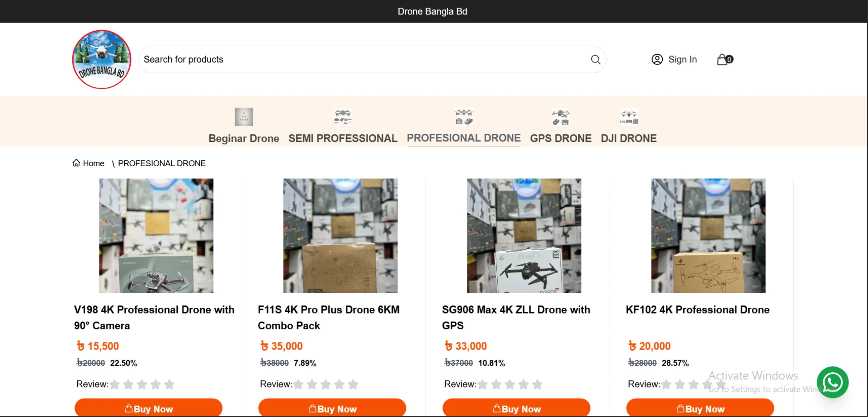Viewport: 868px width, 417px height.
Task: Open the Beginar Drone category
Action: point(244,138)
